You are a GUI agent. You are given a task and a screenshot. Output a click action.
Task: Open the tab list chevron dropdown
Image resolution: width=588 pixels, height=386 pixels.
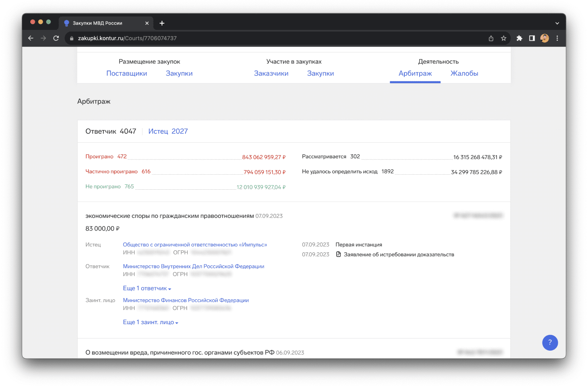click(x=557, y=23)
